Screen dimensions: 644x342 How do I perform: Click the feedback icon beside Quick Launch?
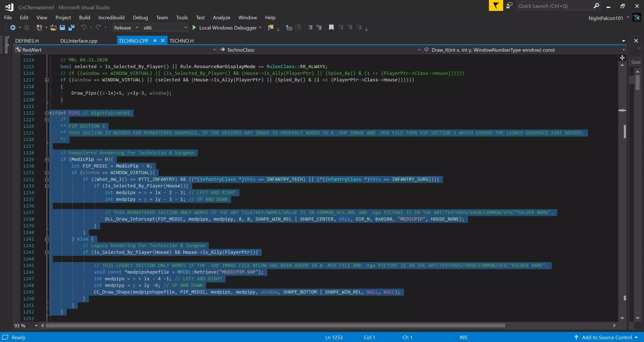509,6
